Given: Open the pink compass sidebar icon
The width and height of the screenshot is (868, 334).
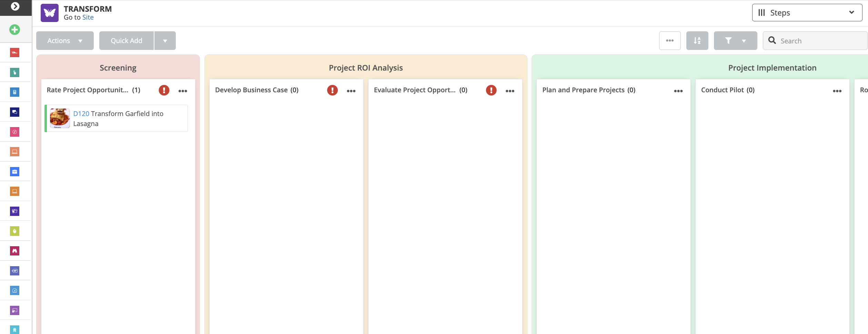Looking at the screenshot, I should (14, 132).
